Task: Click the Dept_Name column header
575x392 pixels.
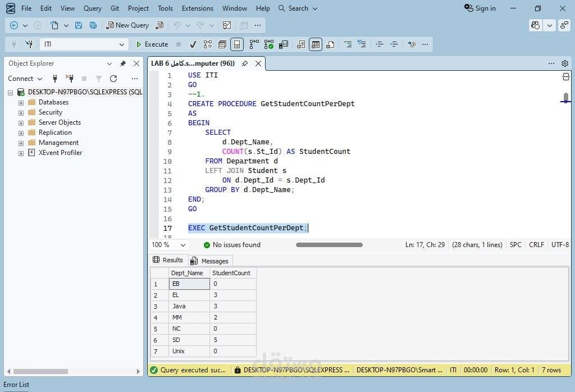Action: pos(189,273)
